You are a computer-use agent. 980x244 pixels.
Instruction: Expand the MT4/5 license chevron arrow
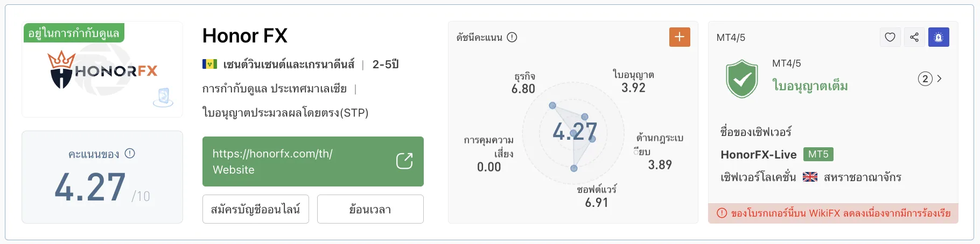940,78
